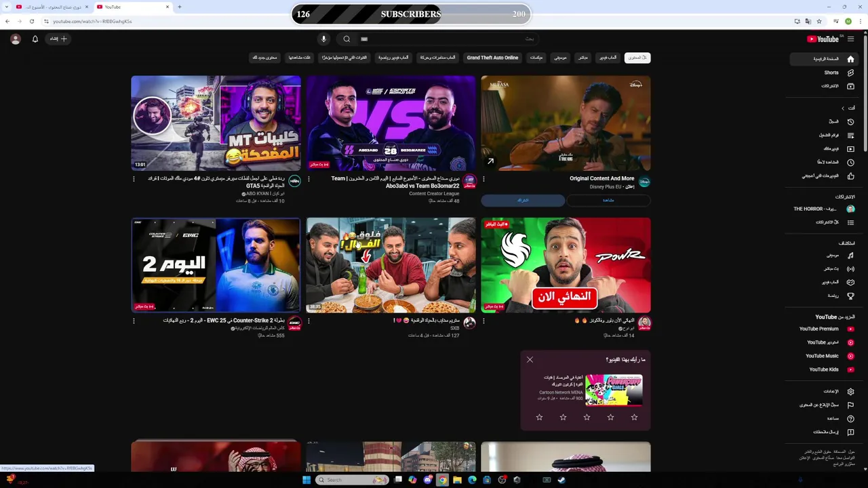The image size is (868, 488).
Task: Open options menu for SXB food video
Action: 309,321
